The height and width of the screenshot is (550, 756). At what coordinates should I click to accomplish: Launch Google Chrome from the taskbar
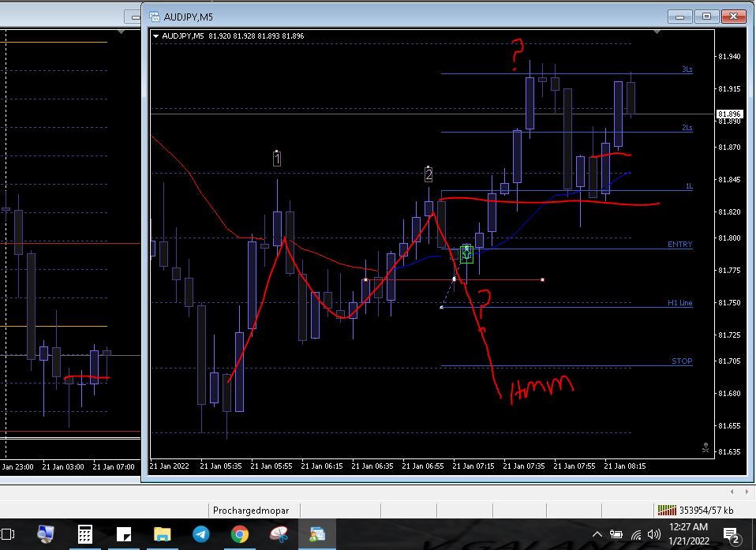click(x=240, y=534)
